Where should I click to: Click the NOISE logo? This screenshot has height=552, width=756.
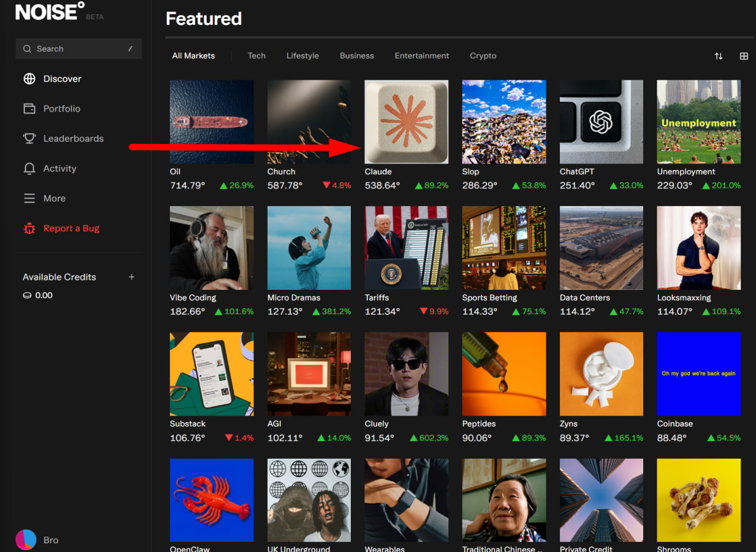50,11
